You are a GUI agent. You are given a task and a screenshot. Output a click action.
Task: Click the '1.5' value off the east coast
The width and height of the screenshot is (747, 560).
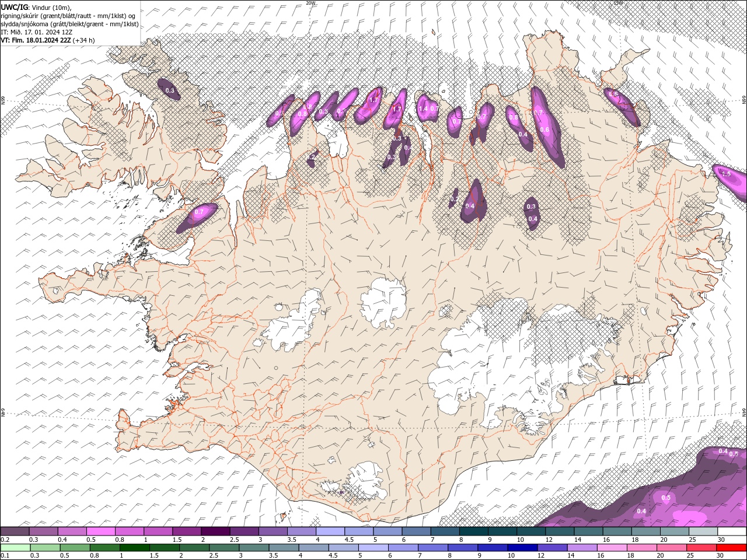point(726,174)
